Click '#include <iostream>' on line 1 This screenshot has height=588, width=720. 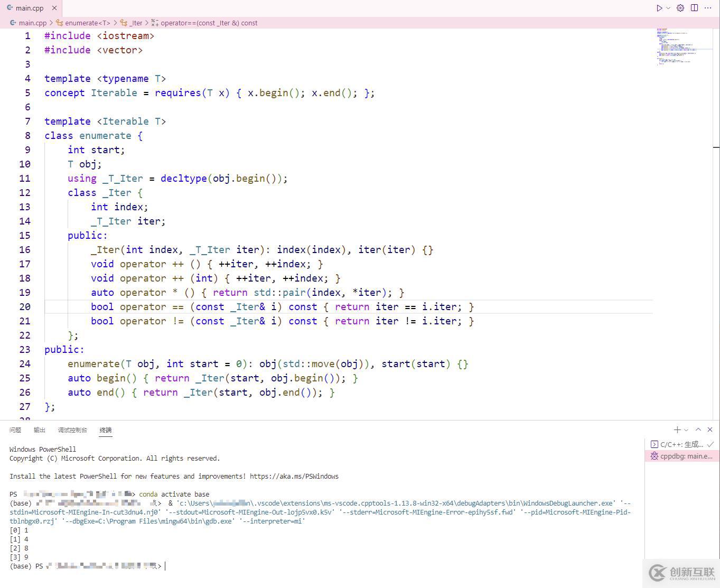(99, 36)
